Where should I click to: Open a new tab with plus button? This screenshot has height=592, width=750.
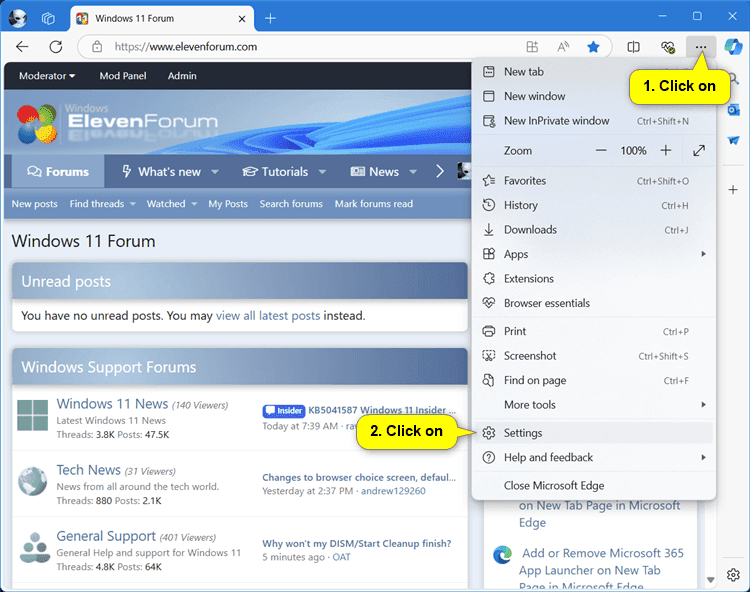click(270, 19)
